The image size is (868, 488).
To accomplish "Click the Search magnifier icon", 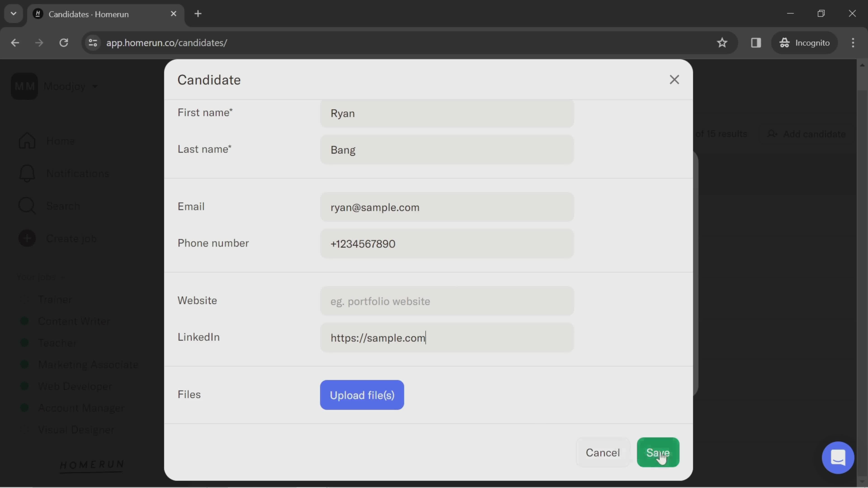I will pyautogui.click(x=27, y=206).
